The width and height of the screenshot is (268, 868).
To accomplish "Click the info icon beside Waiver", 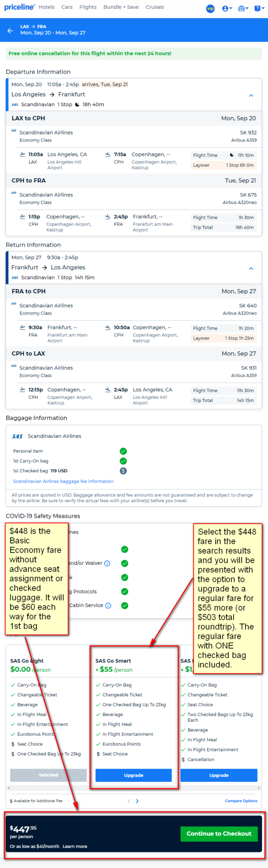I will [107, 563].
